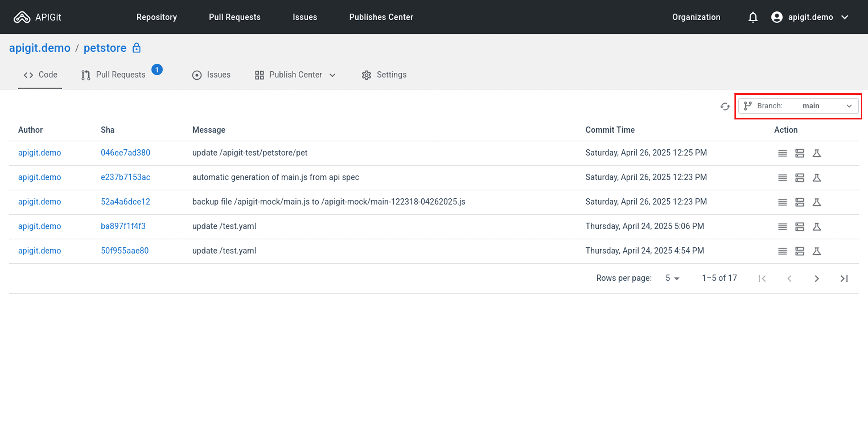Click the apigit.demo breadcrumb link
868x421 pixels.
[40, 48]
